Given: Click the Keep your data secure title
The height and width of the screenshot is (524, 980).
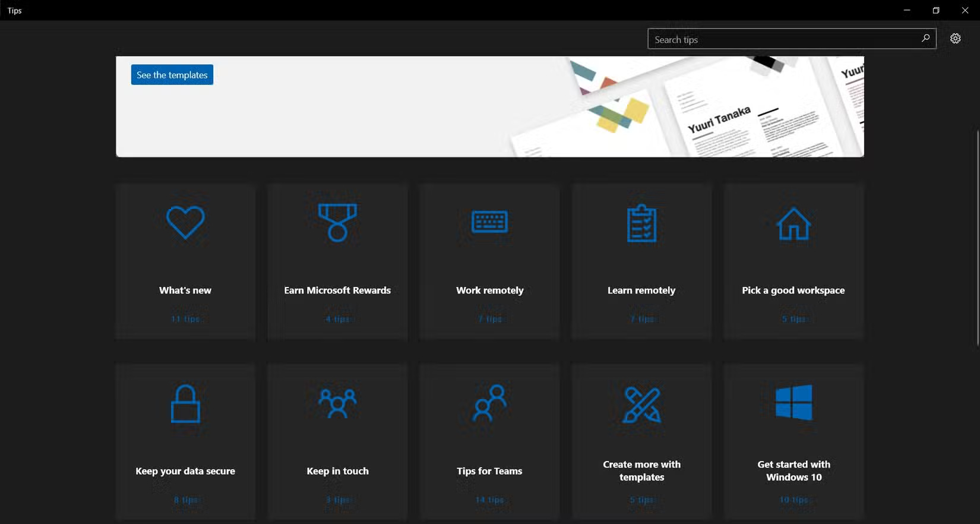Looking at the screenshot, I should coord(185,471).
